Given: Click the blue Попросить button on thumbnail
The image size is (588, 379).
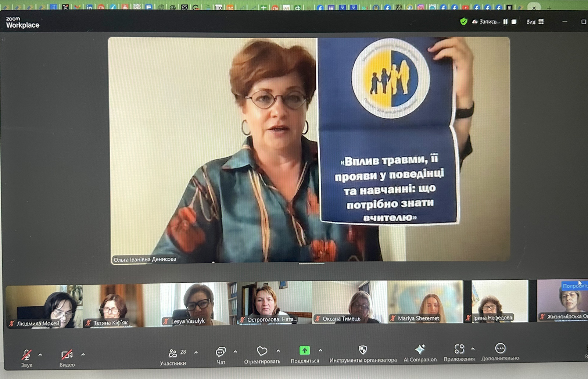Looking at the screenshot, I should click(x=575, y=286).
